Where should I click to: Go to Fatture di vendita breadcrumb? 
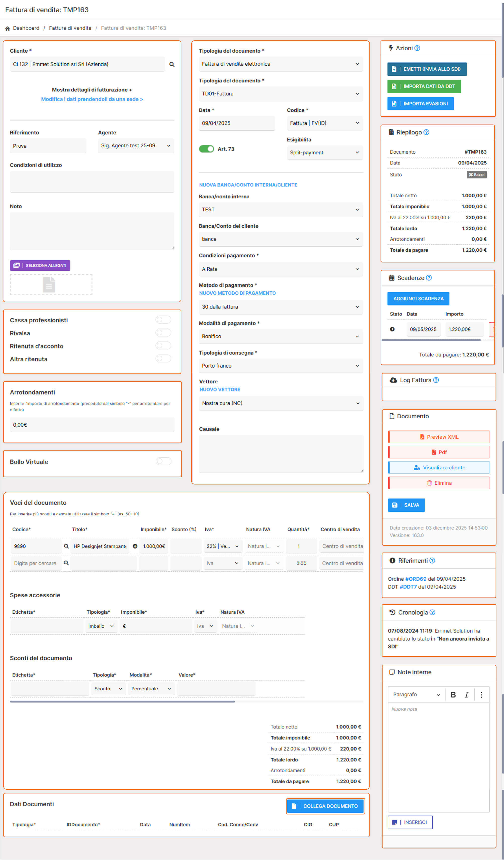tap(70, 28)
